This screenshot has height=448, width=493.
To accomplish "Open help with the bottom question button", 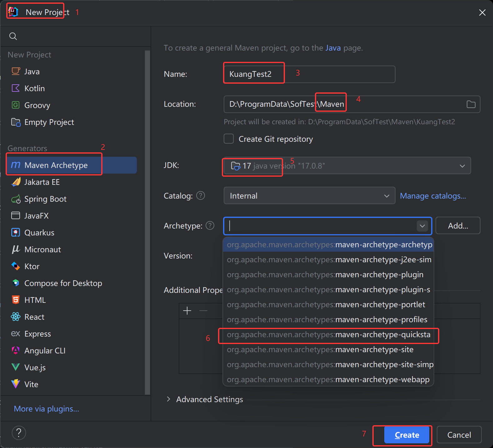I will (19, 433).
